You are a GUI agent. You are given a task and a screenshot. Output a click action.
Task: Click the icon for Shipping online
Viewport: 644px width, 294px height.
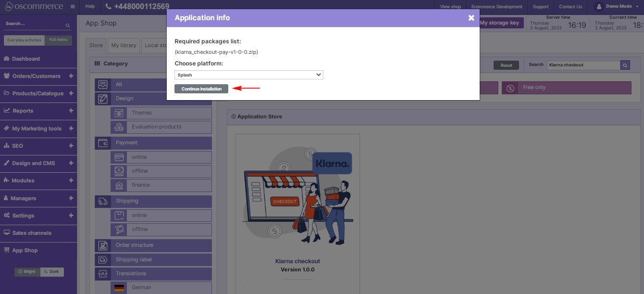coord(119,216)
